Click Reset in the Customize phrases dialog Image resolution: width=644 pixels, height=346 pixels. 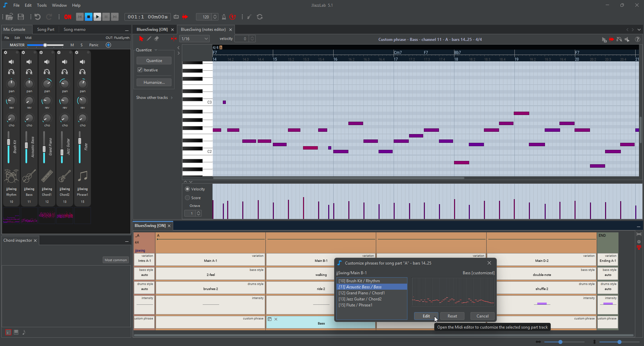(452, 316)
